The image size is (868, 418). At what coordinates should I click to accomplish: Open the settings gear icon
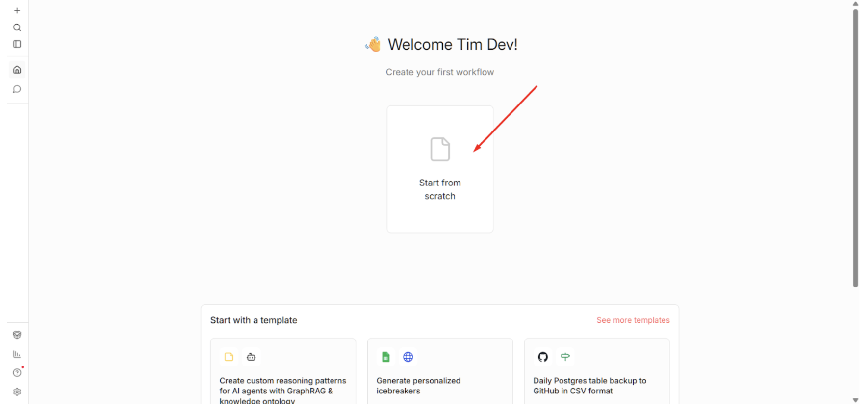[x=17, y=392]
